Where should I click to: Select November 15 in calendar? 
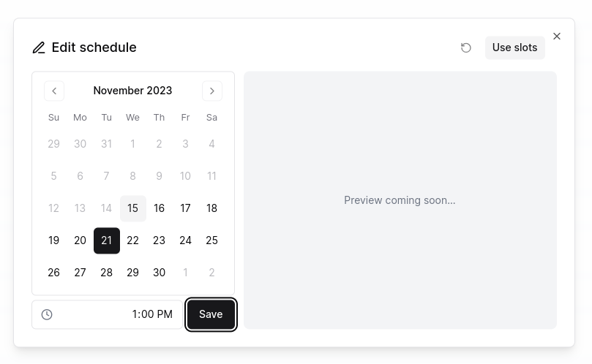(x=133, y=208)
